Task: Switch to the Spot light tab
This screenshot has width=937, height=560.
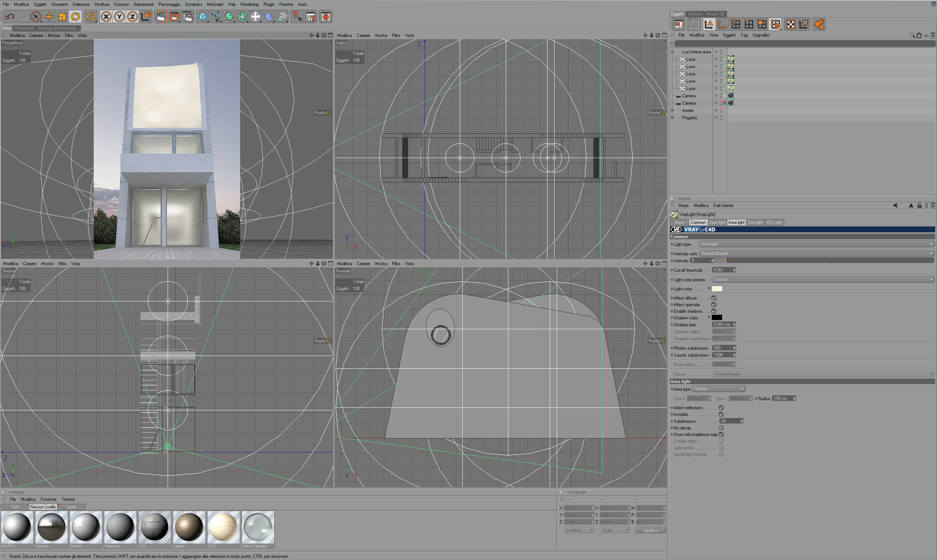Action: pyautogui.click(x=717, y=222)
